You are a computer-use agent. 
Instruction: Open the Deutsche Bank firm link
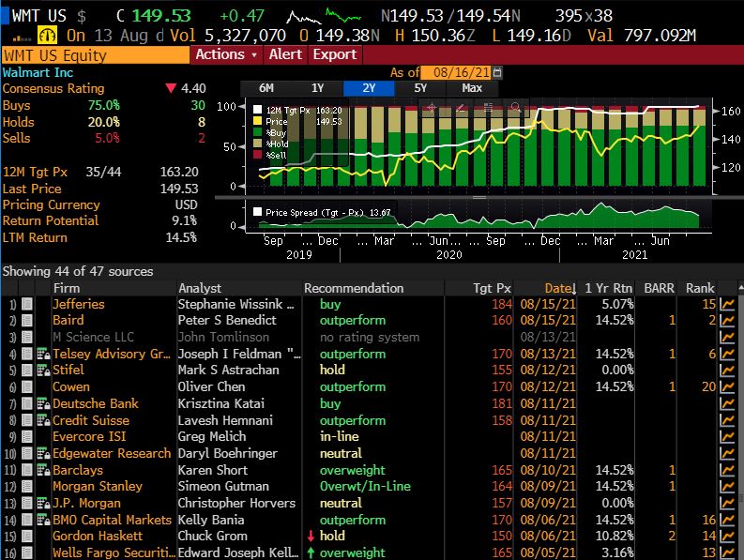point(96,404)
